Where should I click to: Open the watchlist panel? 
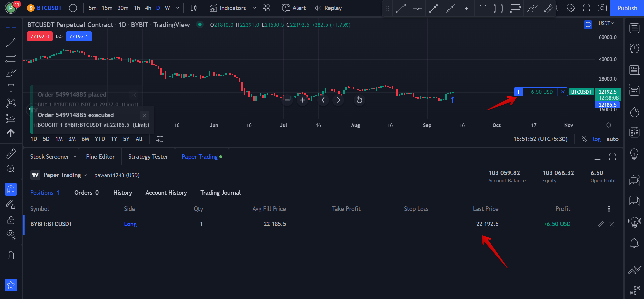pos(634,28)
